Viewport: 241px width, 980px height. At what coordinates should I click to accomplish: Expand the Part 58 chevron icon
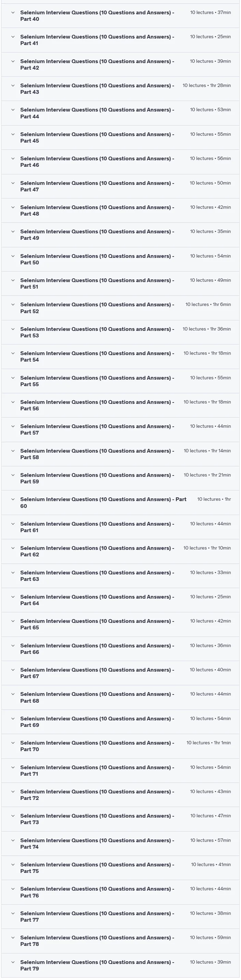pos(13,451)
